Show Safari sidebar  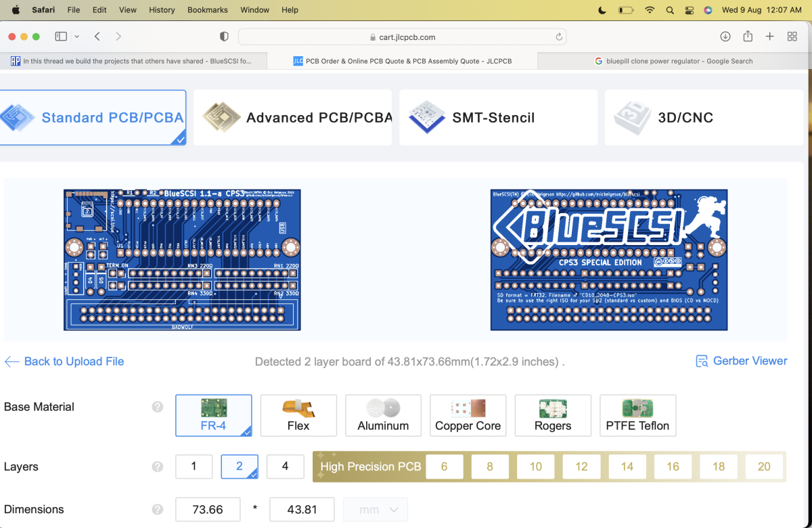[x=61, y=37]
